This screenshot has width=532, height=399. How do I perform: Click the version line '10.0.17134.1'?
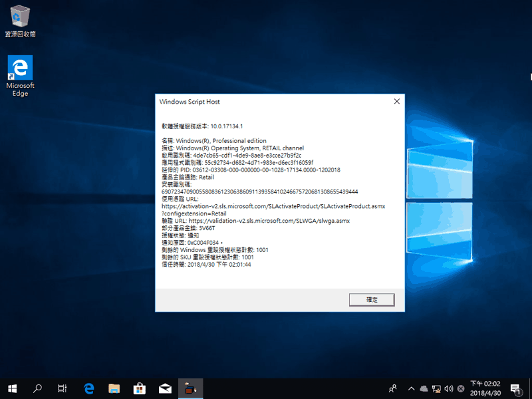(x=202, y=126)
